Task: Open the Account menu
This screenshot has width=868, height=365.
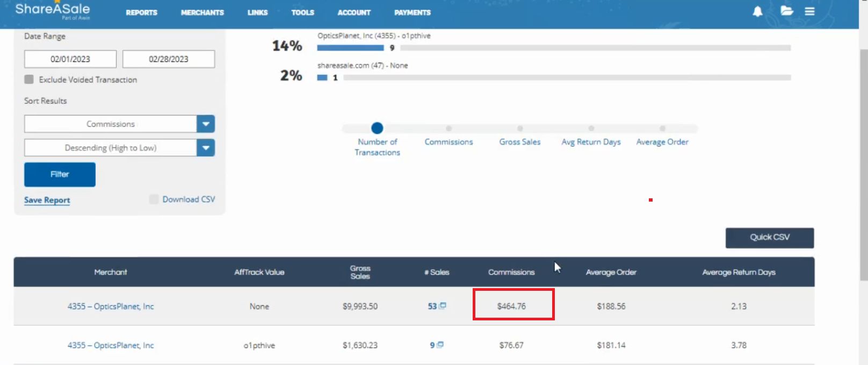Action: tap(353, 12)
